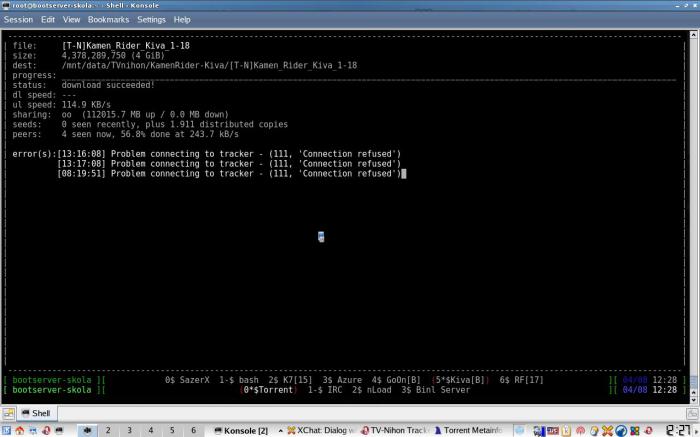700x437 pixels.
Task: Click the terminal scrollbar up arrow
Action: point(693,34)
